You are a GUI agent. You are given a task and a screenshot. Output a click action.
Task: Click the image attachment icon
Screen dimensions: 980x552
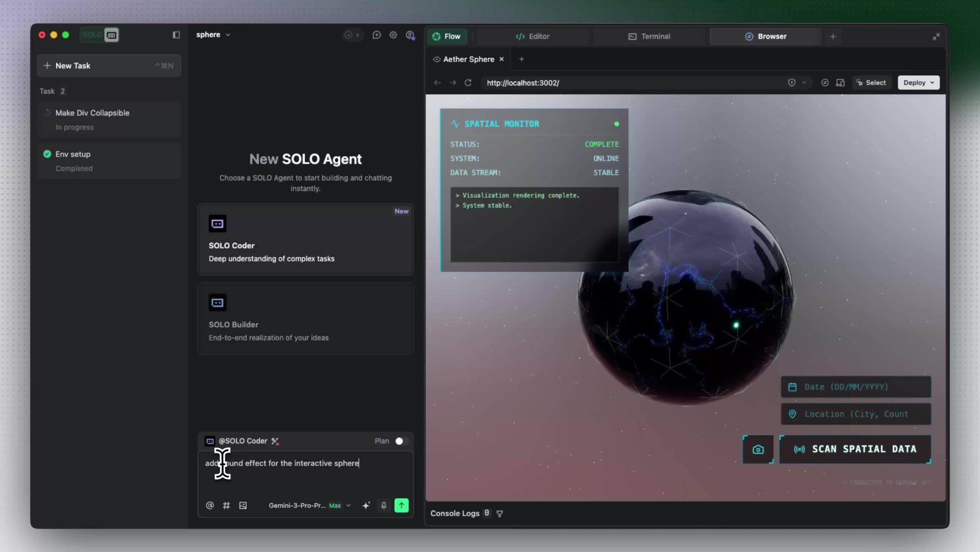coord(243,505)
